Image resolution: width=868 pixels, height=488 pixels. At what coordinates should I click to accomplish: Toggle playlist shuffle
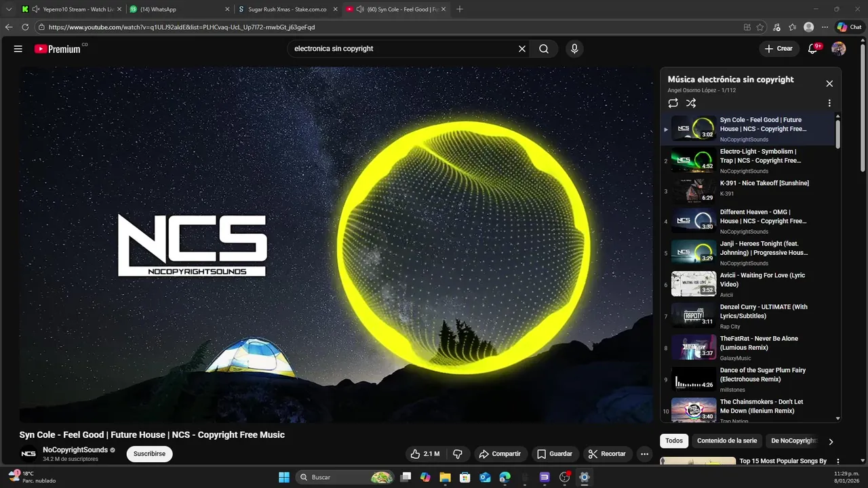(x=691, y=103)
